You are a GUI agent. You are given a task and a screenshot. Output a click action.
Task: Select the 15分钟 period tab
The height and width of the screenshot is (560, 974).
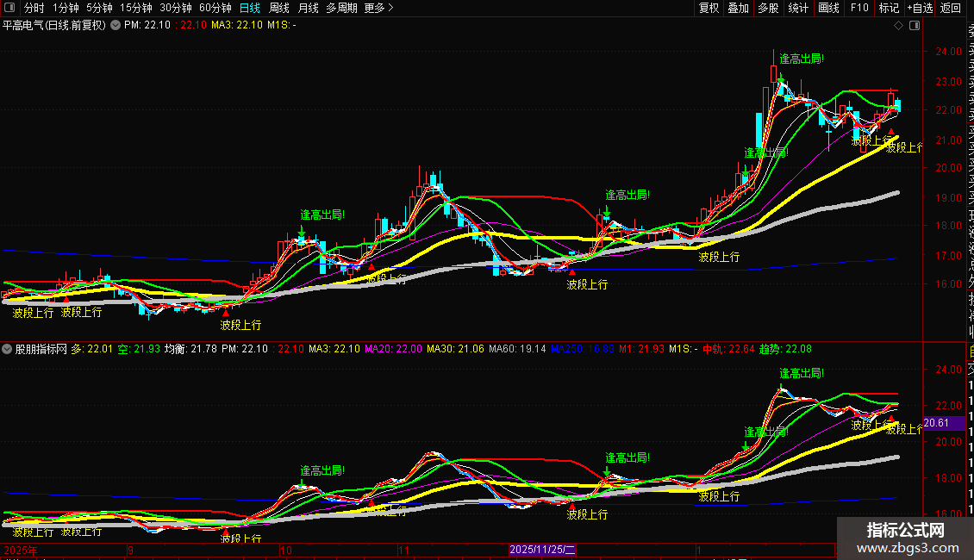click(x=136, y=8)
